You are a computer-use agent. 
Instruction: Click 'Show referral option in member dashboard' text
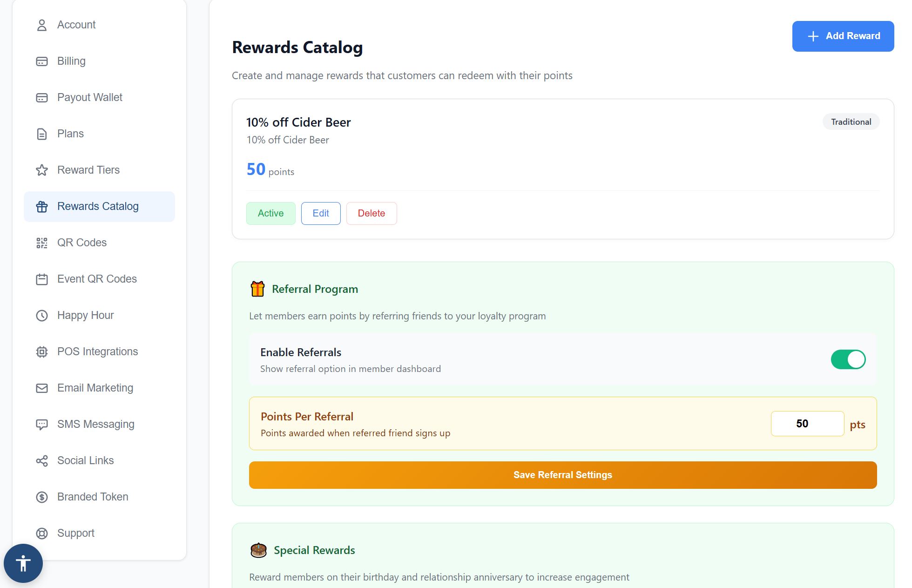(x=351, y=369)
